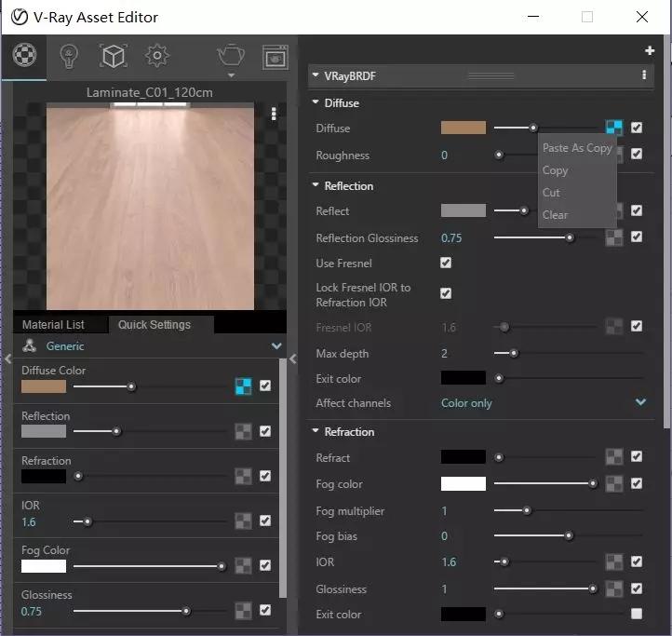The image size is (672, 636).
Task: Open Affect channels Color only dropdown
Action: click(x=543, y=403)
